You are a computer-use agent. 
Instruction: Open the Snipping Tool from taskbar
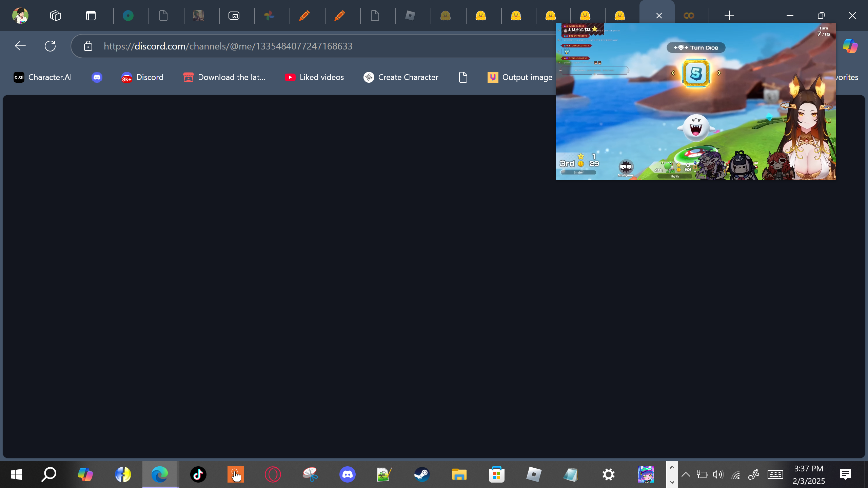click(x=310, y=474)
